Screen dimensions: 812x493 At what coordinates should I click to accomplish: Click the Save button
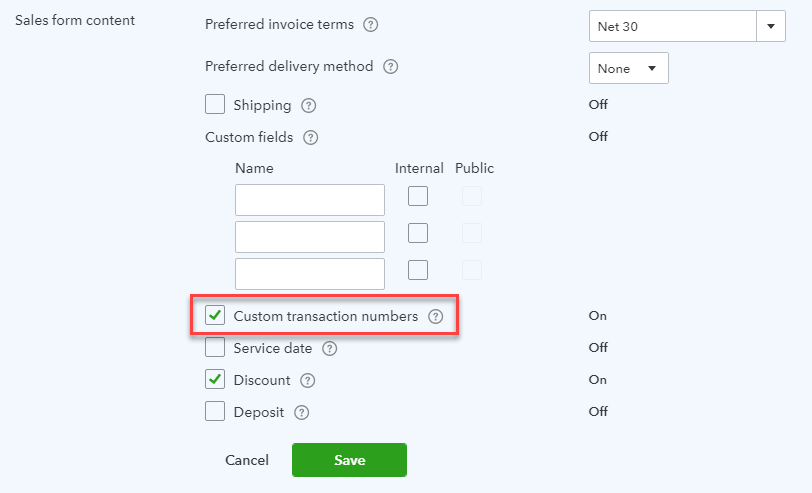[350, 460]
